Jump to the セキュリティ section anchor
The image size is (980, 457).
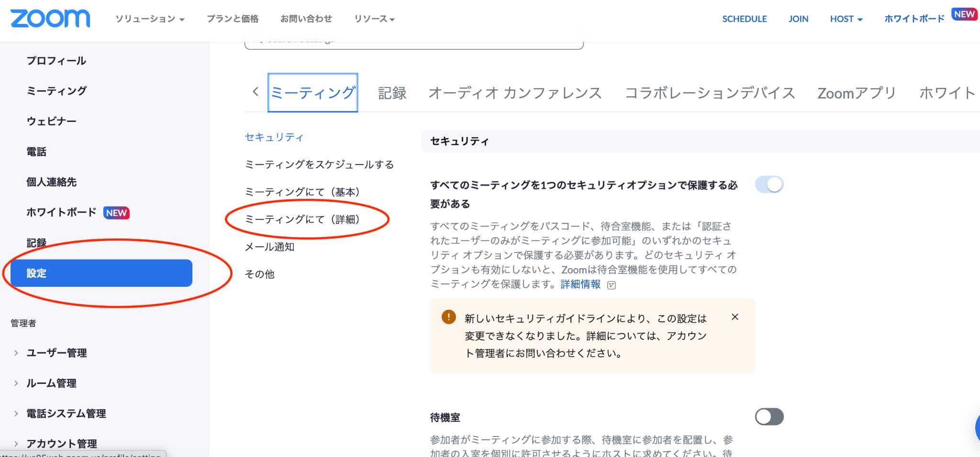click(x=274, y=137)
